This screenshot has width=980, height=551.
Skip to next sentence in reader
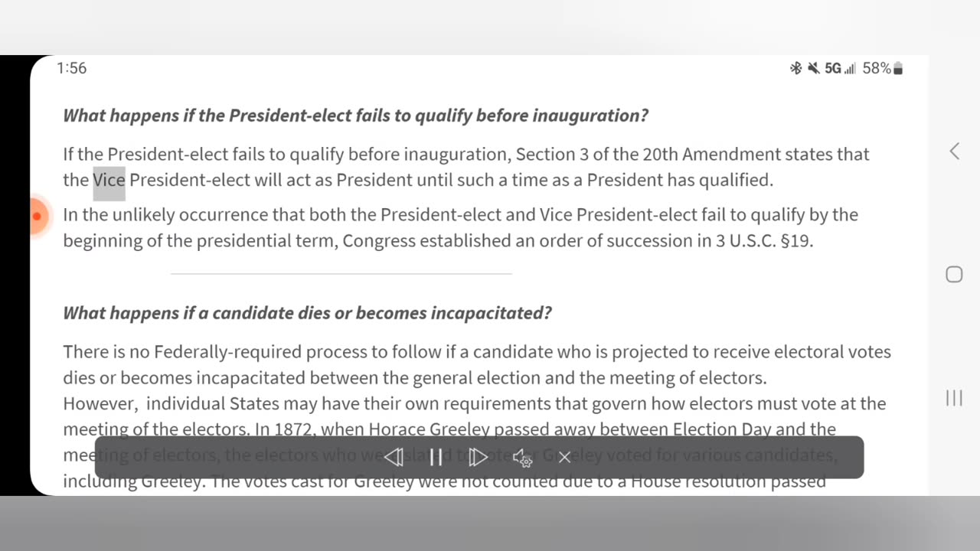pyautogui.click(x=479, y=458)
